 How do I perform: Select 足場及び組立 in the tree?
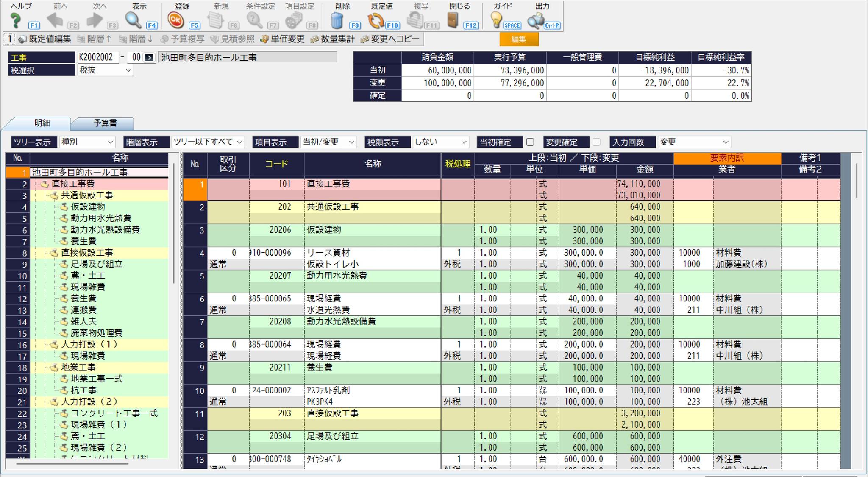pyautogui.click(x=97, y=264)
